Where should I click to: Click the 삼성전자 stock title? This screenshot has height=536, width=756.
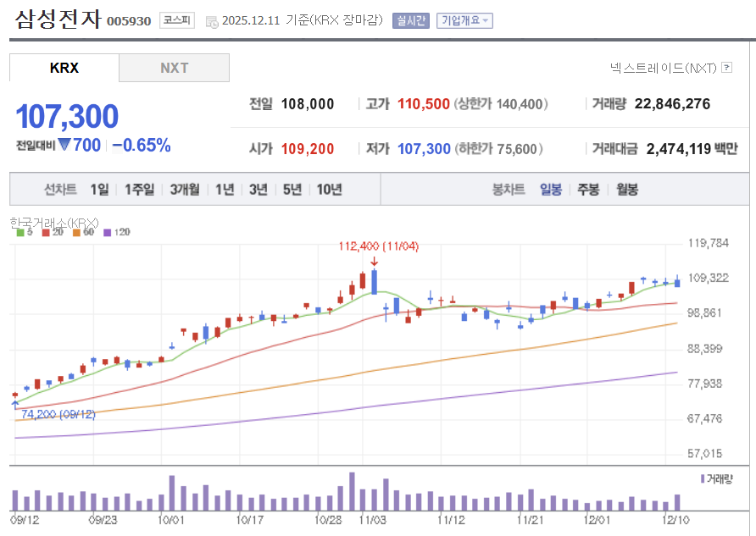click(x=58, y=19)
